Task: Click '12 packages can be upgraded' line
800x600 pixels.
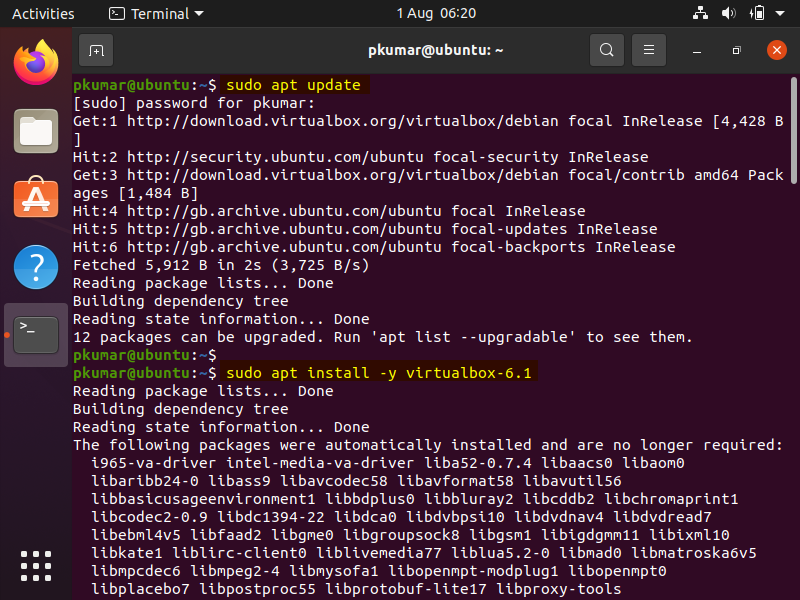Action: pyautogui.click(x=383, y=337)
